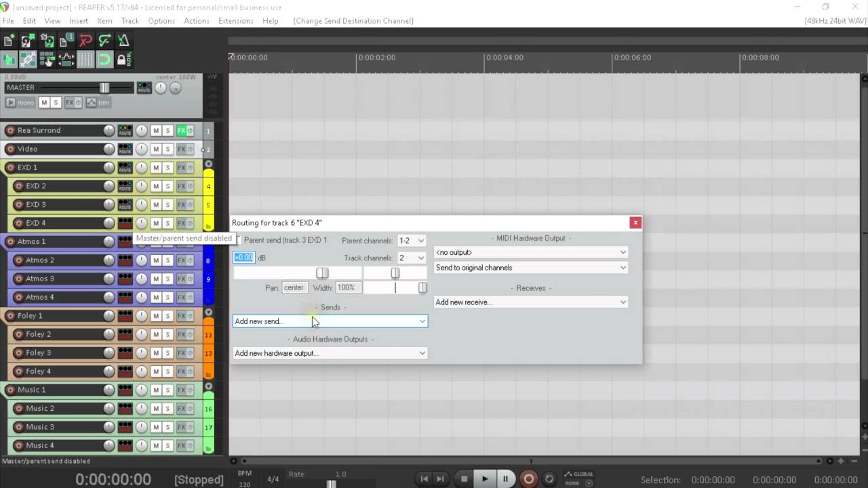Arm the Foley 1 track for recording
Viewport: 868px width, 488px height.
coord(10,315)
